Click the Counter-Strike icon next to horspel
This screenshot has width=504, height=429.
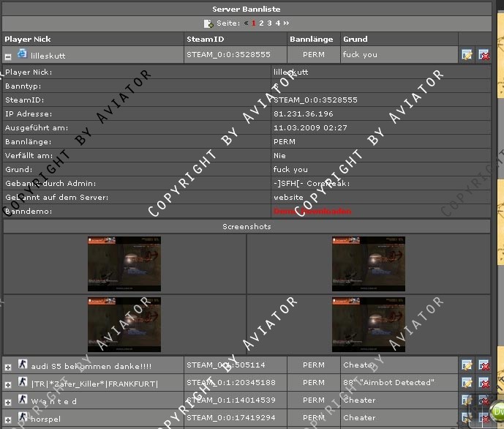[x=23, y=418]
